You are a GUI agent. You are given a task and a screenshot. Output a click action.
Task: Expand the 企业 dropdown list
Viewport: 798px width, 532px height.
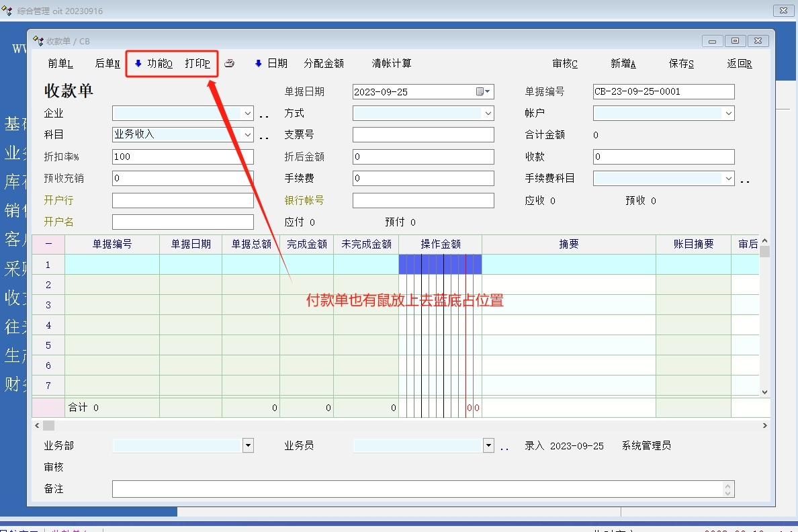[x=248, y=114]
